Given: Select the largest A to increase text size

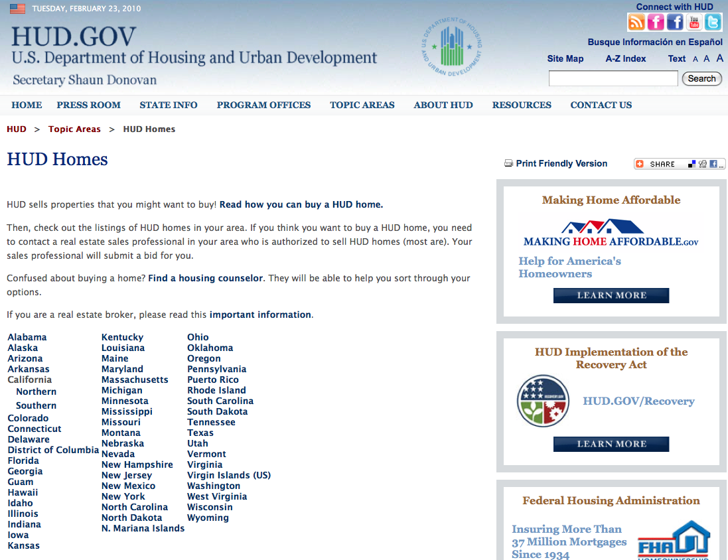Looking at the screenshot, I should coord(719,58).
